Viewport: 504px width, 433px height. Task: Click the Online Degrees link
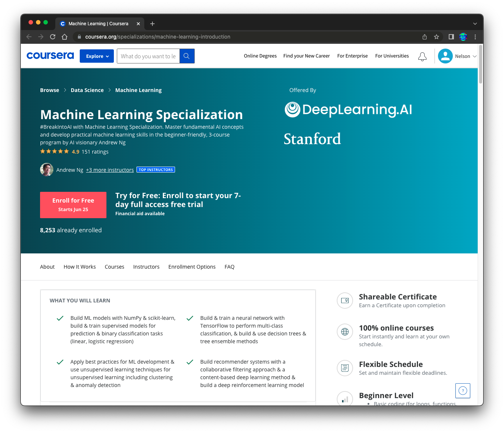(260, 56)
